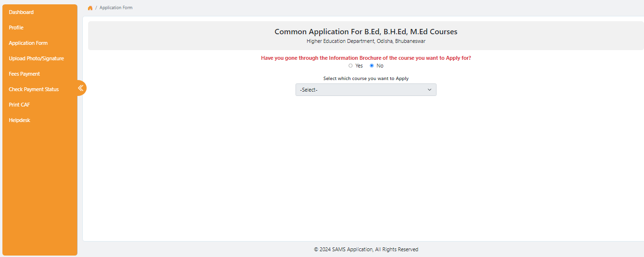This screenshot has width=644, height=257.
Task: Open Helpdesk in the sidebar
Action: pos(19,120)
